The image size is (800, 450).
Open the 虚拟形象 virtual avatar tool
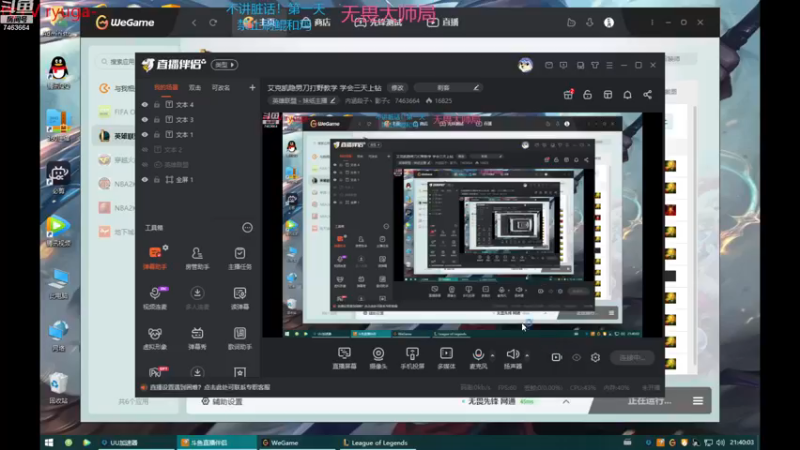(155, 338)
